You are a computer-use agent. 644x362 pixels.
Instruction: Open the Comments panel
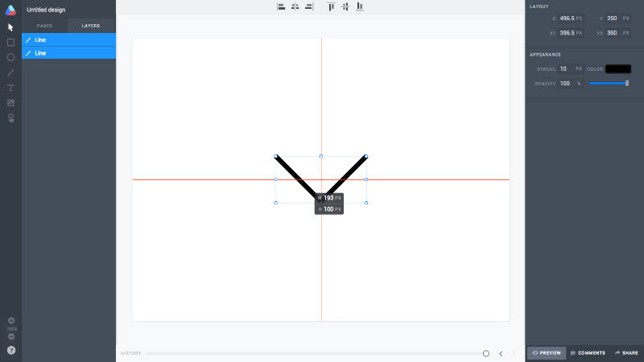(x=588, y=352)
